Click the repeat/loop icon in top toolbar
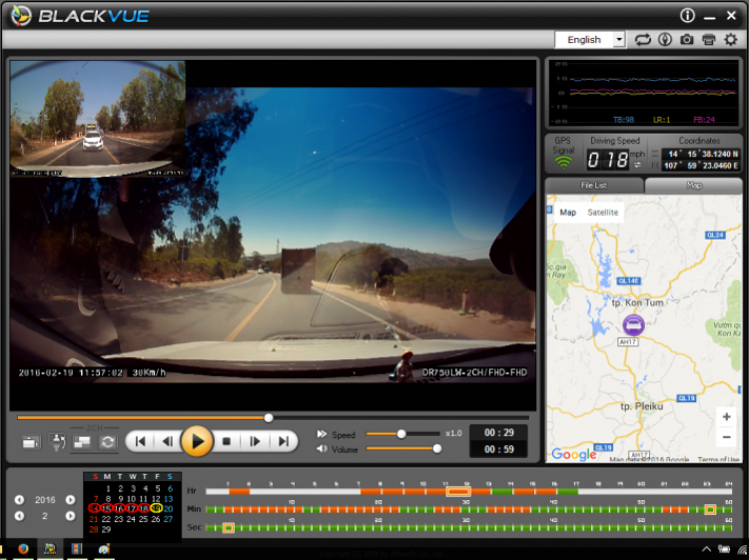The width and height of the screenshot is (749, 560). pos(642,40)
